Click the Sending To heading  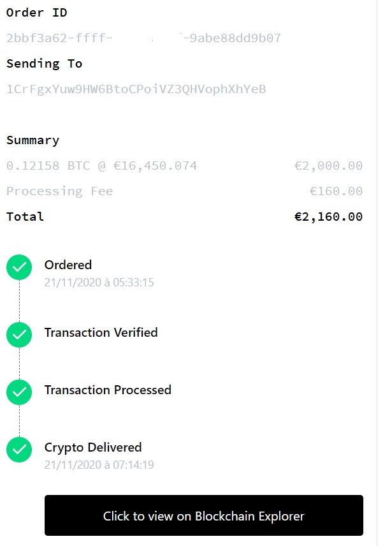tap(44, 64)
